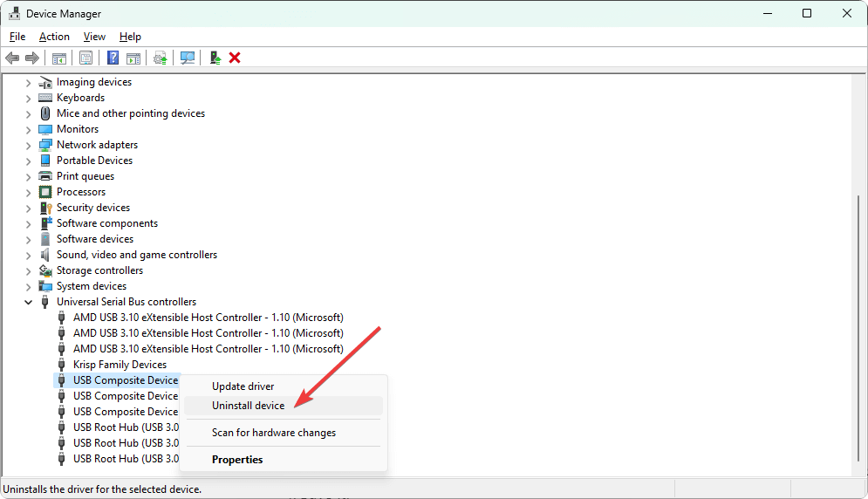Select the Keyboards category icon
Image resolution: width=868 pixels, height=499 pixels.
coord(45,98)
